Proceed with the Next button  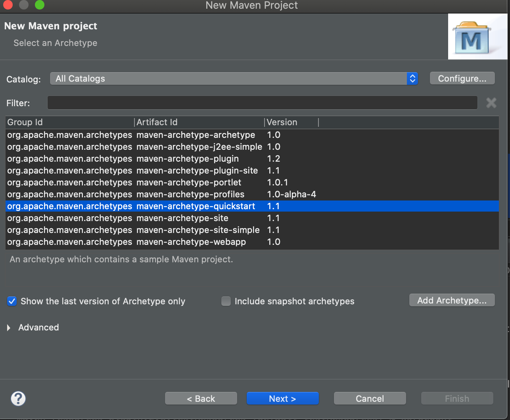tap(283, 399)
